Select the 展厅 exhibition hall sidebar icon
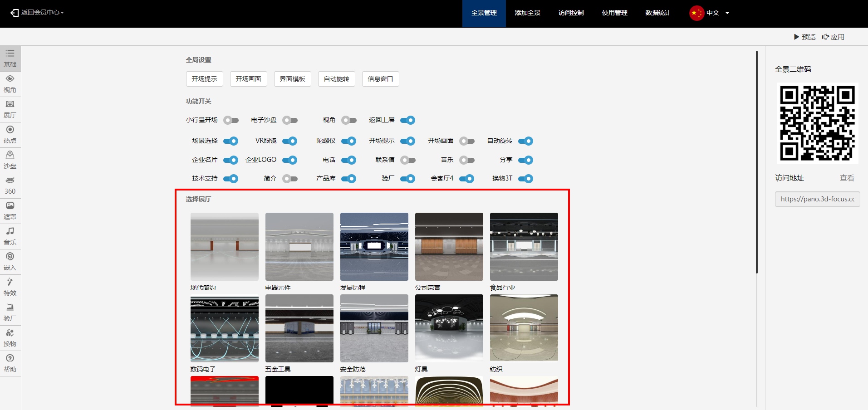 10,109
